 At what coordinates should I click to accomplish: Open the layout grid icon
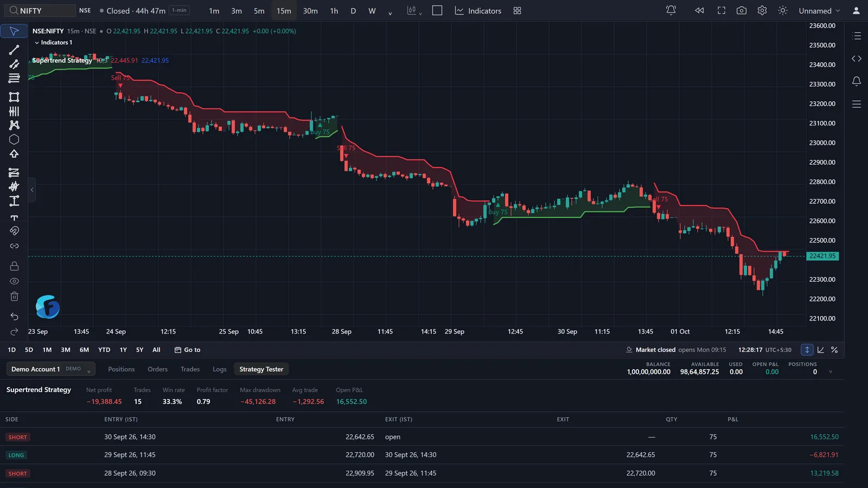(517, 10)
